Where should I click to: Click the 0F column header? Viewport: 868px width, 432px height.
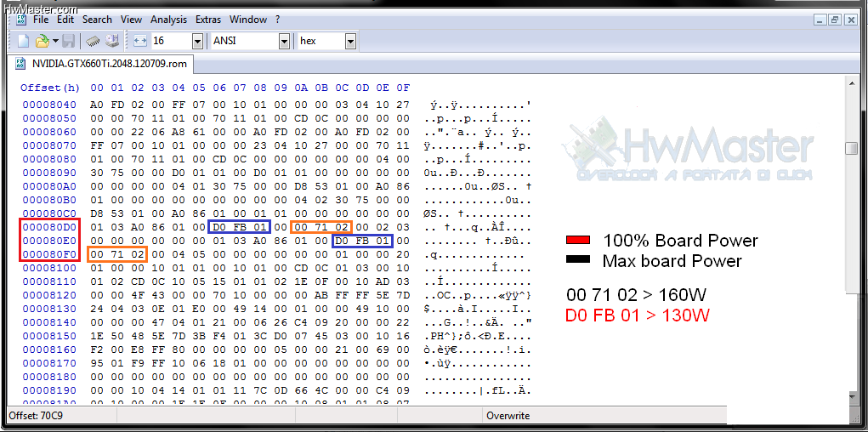tap(403, 88)
